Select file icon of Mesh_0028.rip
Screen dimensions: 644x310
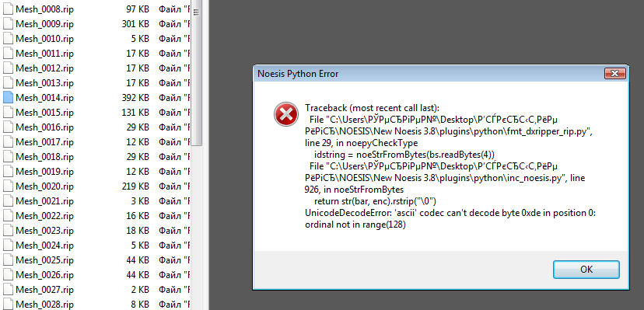[x=9, y=304]
